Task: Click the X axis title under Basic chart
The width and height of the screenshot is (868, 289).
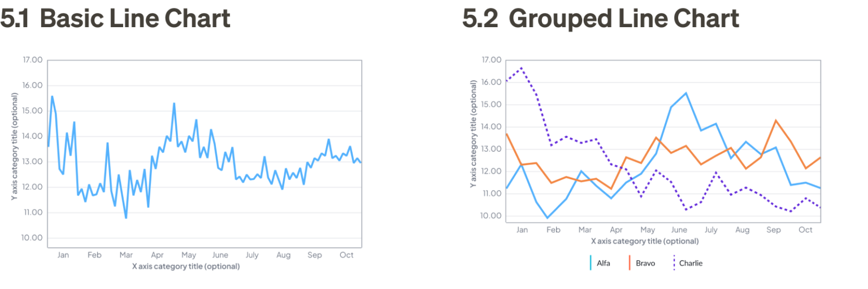Action: pos(185,266)
